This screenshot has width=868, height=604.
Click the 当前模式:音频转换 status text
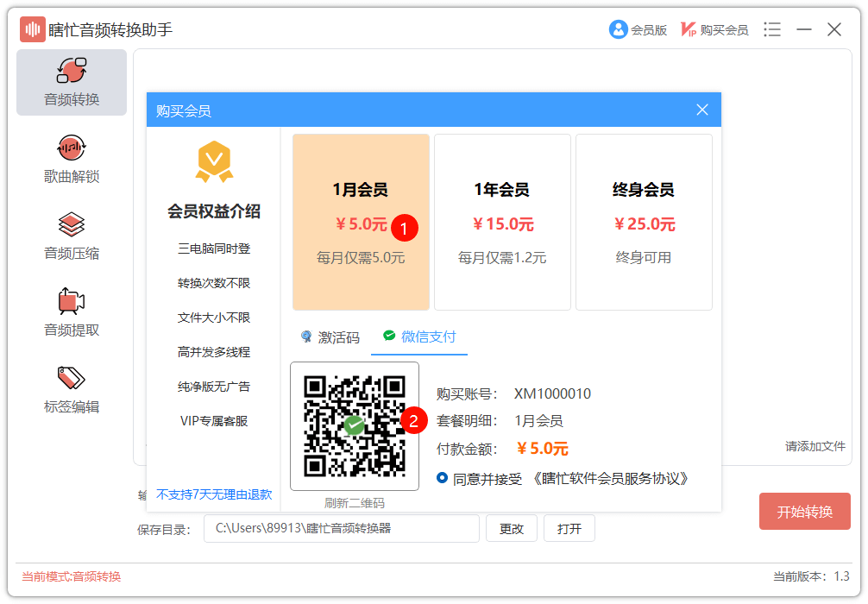(72, 576)
